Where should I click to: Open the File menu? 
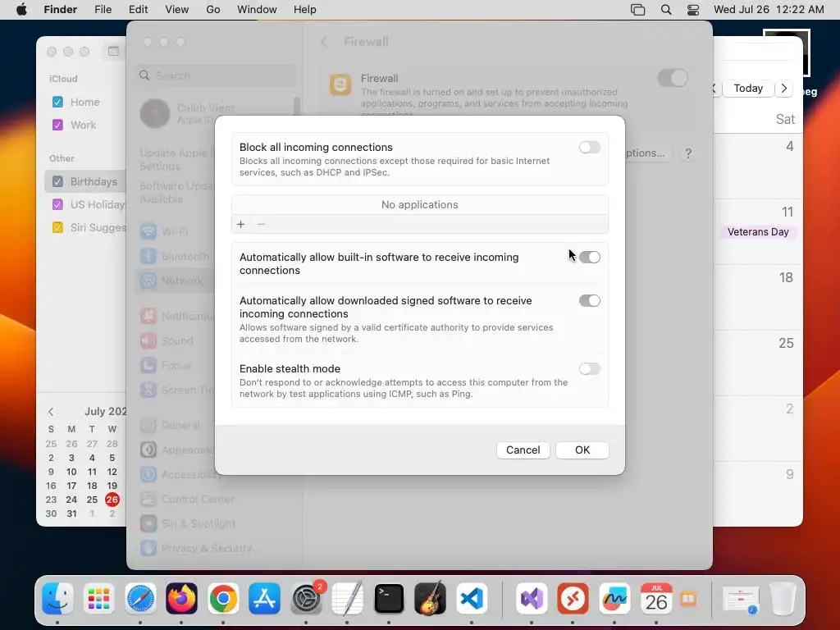[103, 10]
